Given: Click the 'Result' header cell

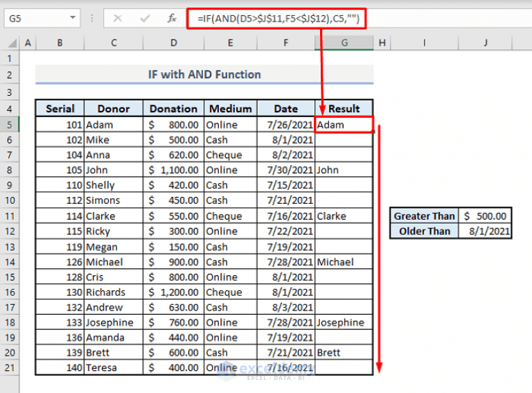Looking at the screenshot, I should coord(344,109).
